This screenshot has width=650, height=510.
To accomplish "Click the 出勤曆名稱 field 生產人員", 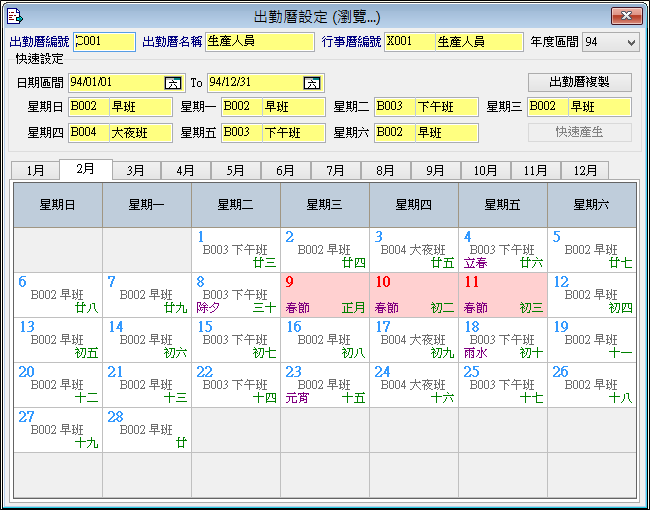I will coord(259,42).
